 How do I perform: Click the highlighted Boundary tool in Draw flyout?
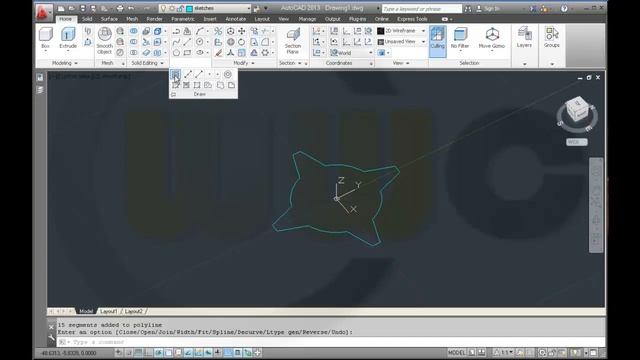(176, 74)
